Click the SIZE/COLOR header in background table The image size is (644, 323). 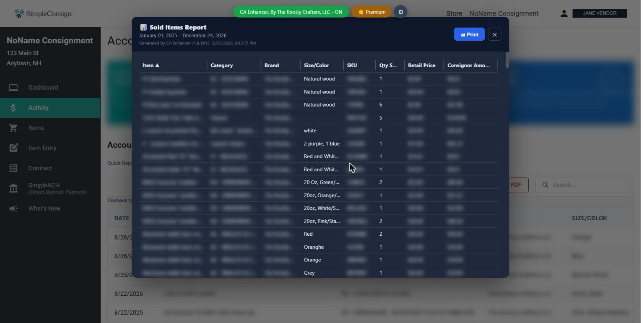[589, 218]
